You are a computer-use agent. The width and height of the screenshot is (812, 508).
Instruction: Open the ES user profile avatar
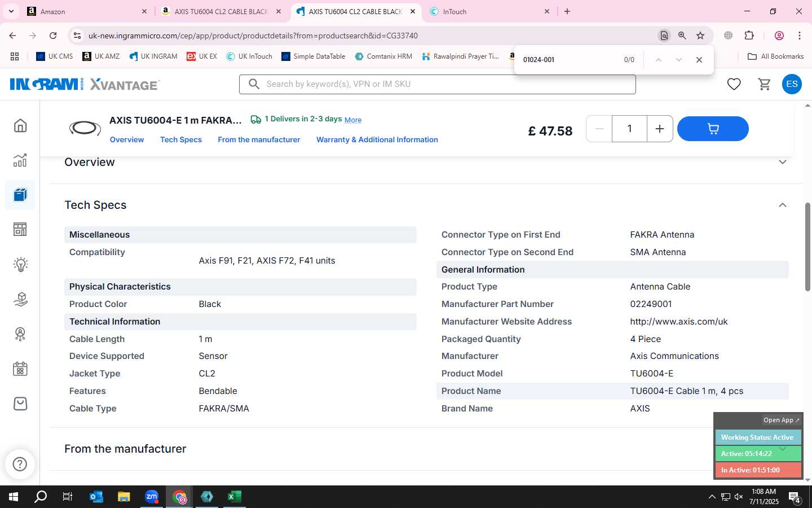click(792, 84)
